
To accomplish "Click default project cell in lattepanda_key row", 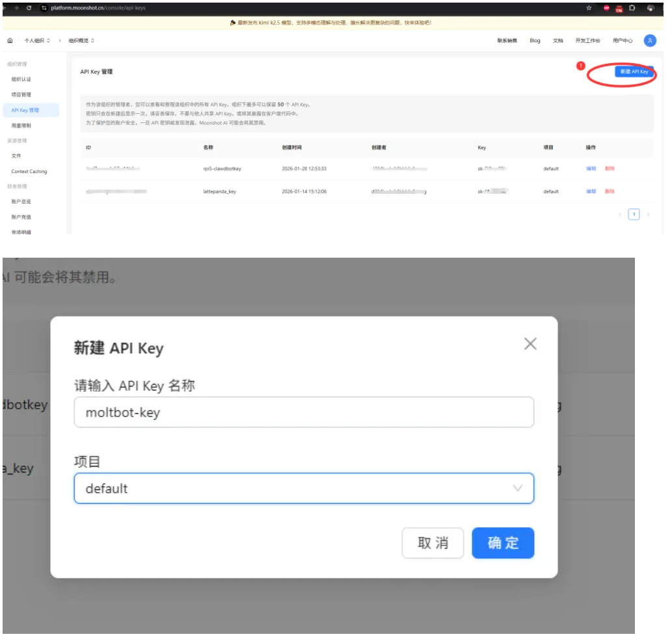I will pyautogui.click(x=551, y=191).
